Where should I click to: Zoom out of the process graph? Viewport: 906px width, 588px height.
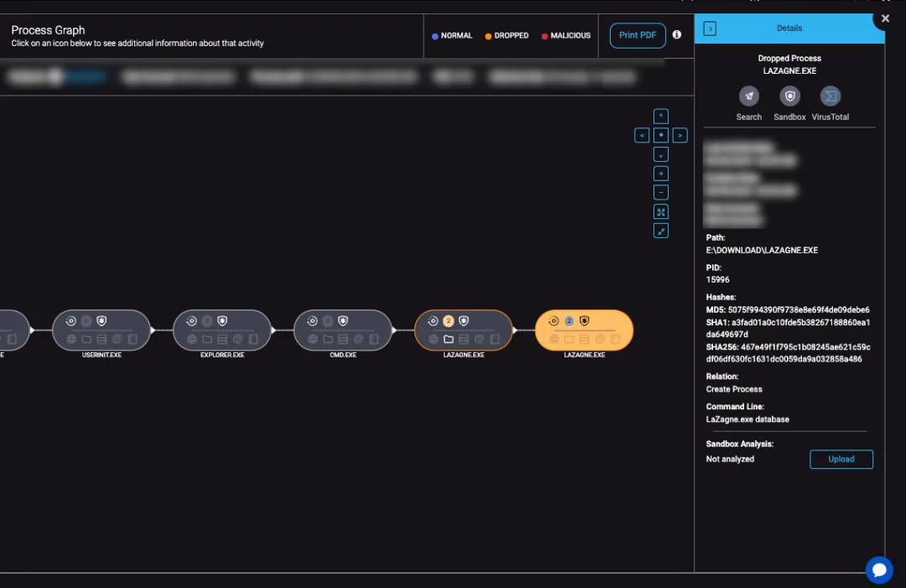coord(661,192)
